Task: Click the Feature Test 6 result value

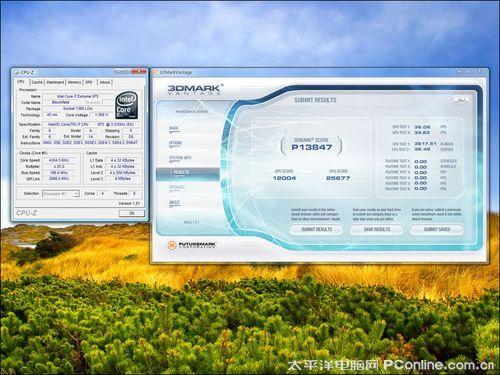Action: point(421,189)
